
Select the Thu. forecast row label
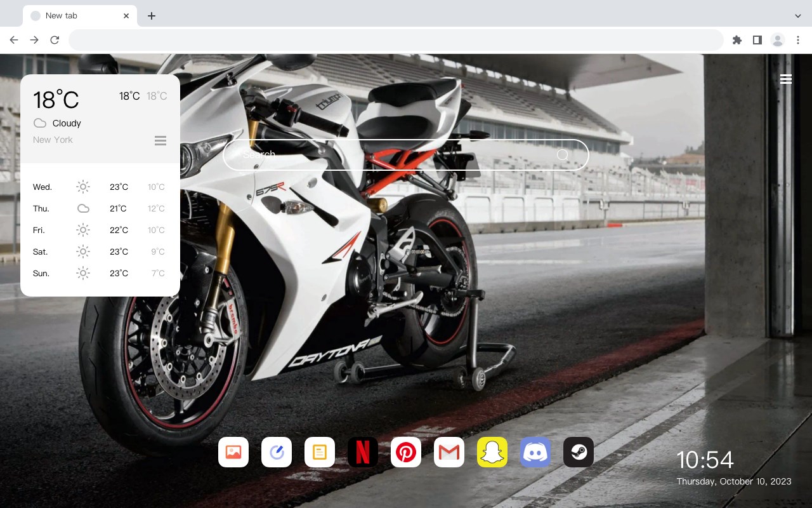(x=41, y=209)
